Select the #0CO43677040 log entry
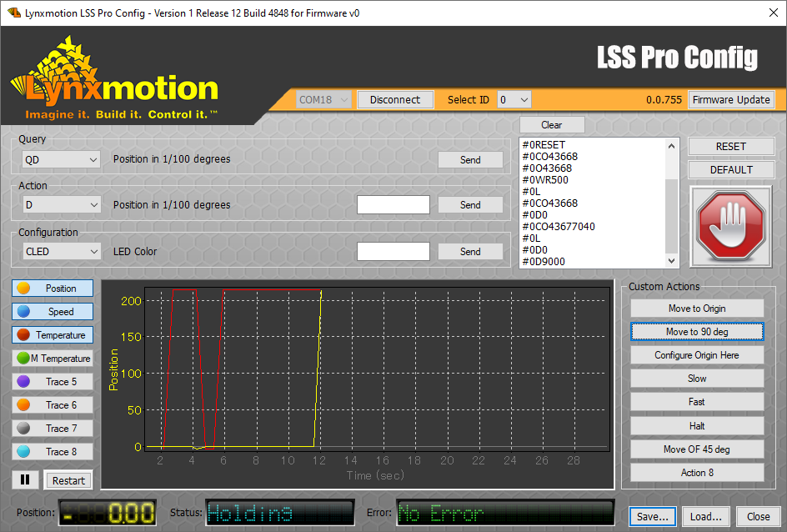Screen dimensions: 787x532 tap(559, 226)
